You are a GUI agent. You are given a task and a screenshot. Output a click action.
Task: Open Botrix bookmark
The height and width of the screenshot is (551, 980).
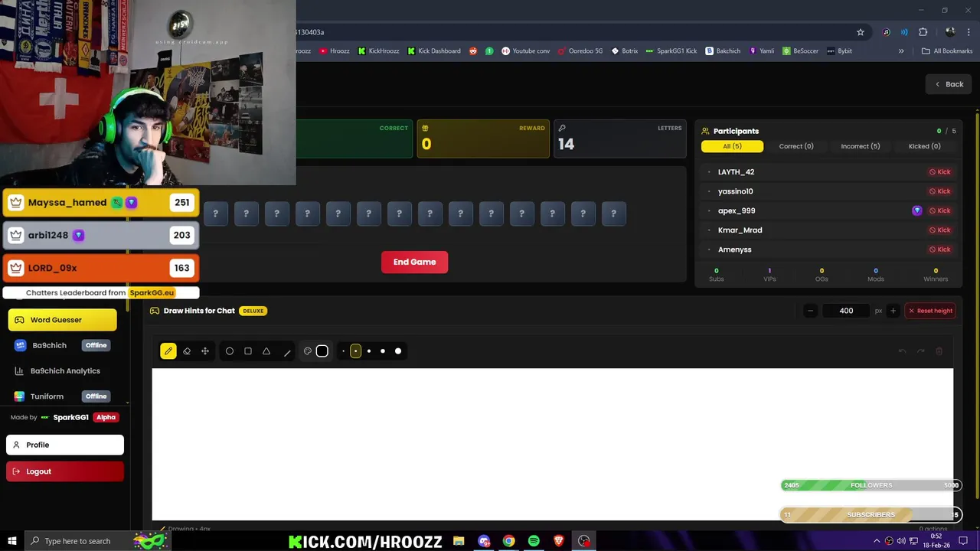pos(625,51)
